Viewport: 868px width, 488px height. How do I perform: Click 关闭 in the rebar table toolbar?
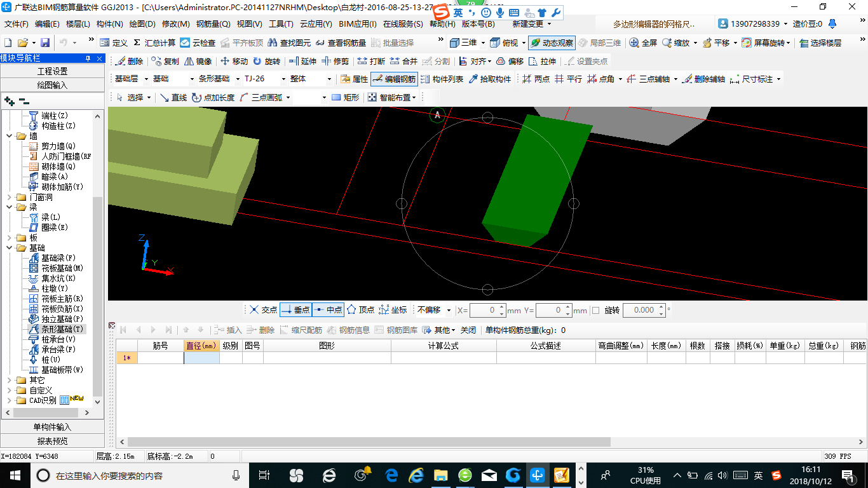[x=468, y=330]
